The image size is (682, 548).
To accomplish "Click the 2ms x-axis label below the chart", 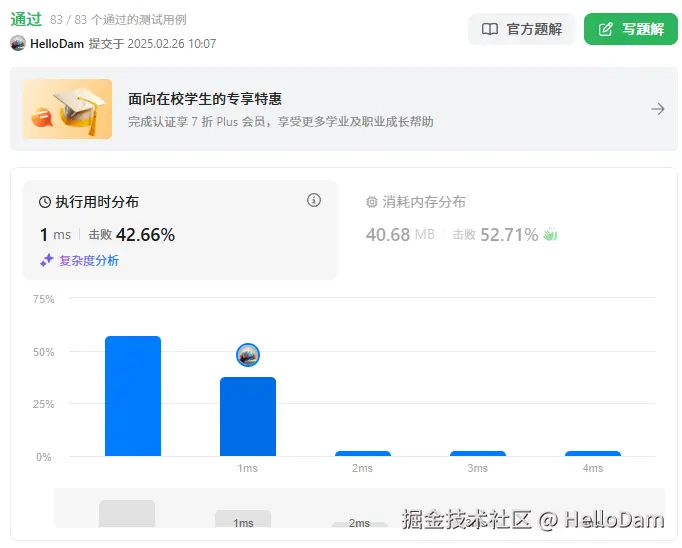I will (x=362, y=468).
